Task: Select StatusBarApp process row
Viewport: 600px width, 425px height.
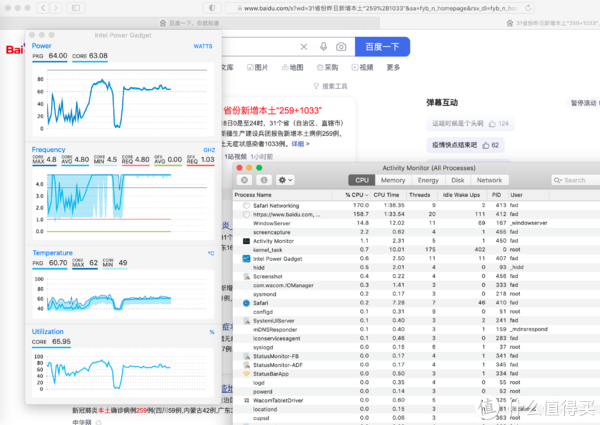Action: (416, 374)
